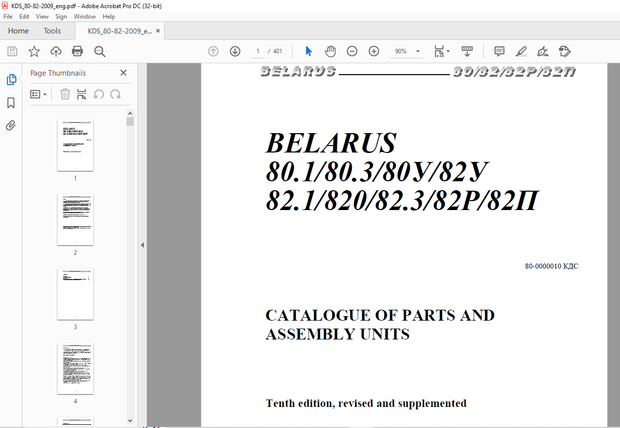Rotate the page clockwise

115,94
